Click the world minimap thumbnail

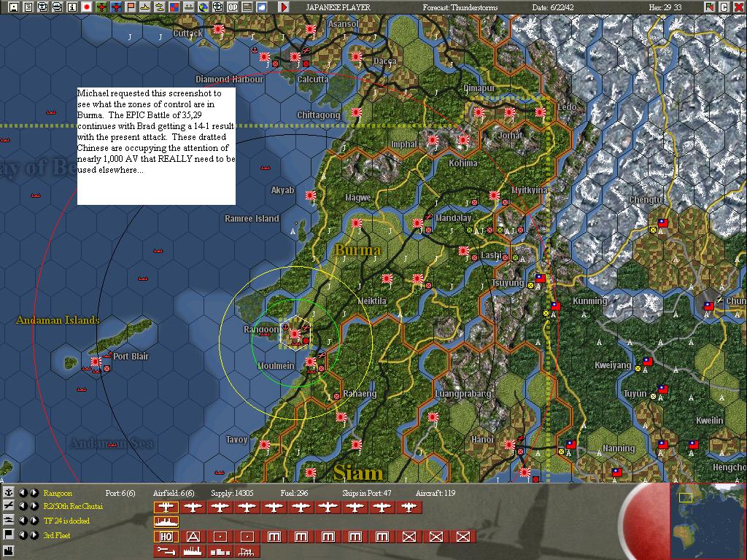708,521
